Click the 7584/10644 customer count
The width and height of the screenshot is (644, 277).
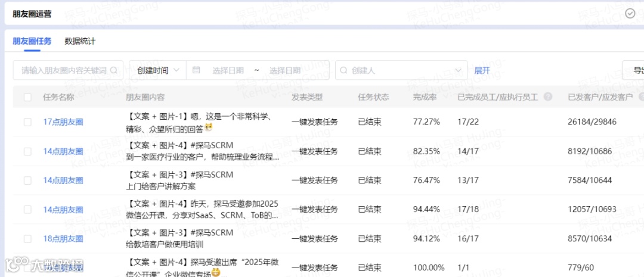[590, 180]
